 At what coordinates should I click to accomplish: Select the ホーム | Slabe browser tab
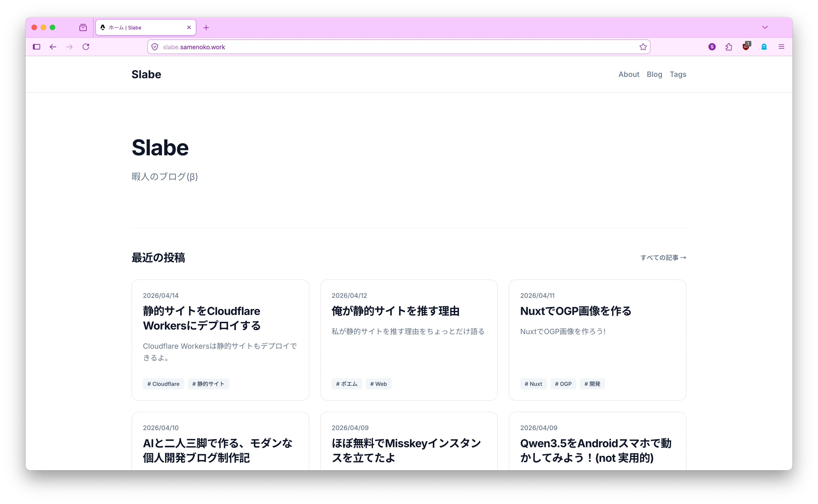146,28
